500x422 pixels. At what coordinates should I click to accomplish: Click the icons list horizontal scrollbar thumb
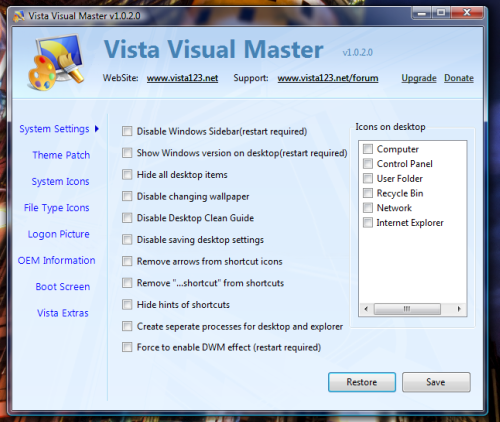click(x=407, y=309)
